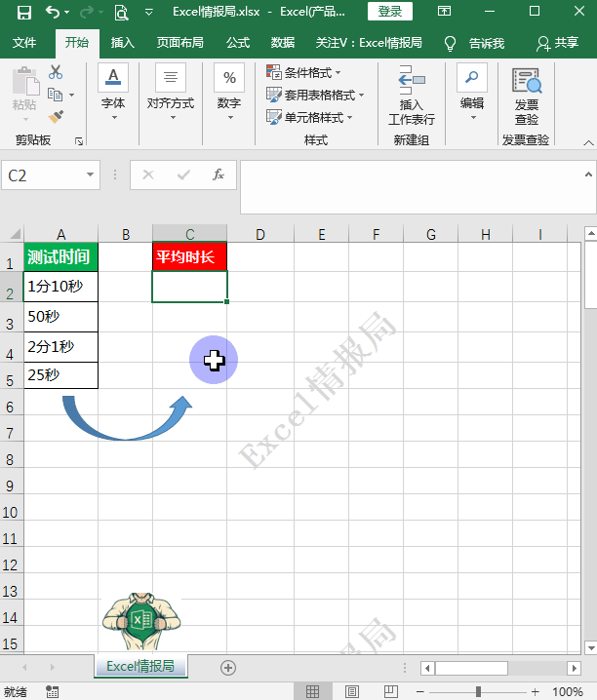Click the macro record status bar icon
597x700 pixels.
(x=53, y=692)
